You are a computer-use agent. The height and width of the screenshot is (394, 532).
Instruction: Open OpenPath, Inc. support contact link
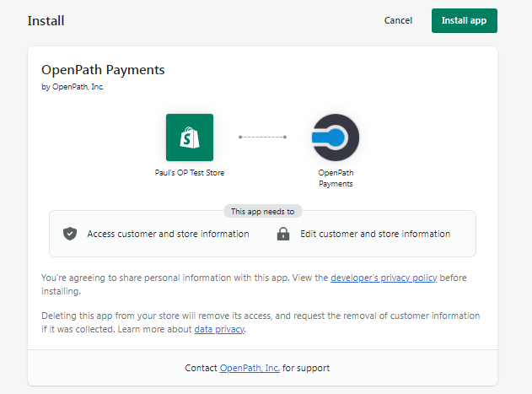pyautogui.click(x=250, y=368)
